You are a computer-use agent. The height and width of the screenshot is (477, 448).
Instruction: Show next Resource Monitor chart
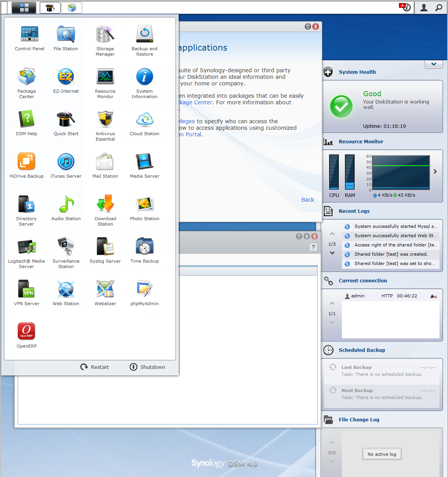click(435, 171)
